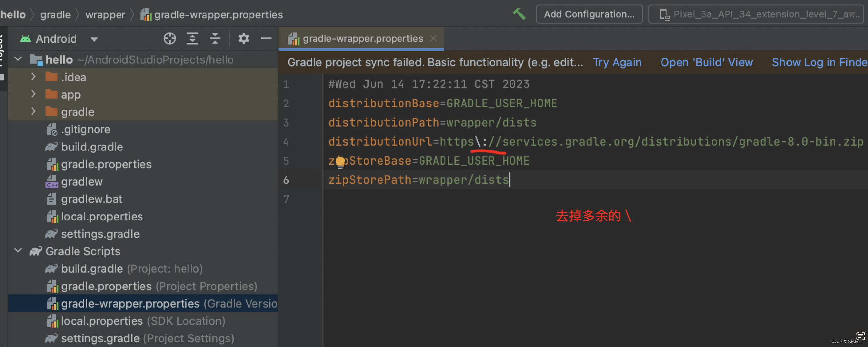Click the gradle-wrapper.properties icon in breadcrumb
This screenshot has width=868, height=347.
click(145, 14)
